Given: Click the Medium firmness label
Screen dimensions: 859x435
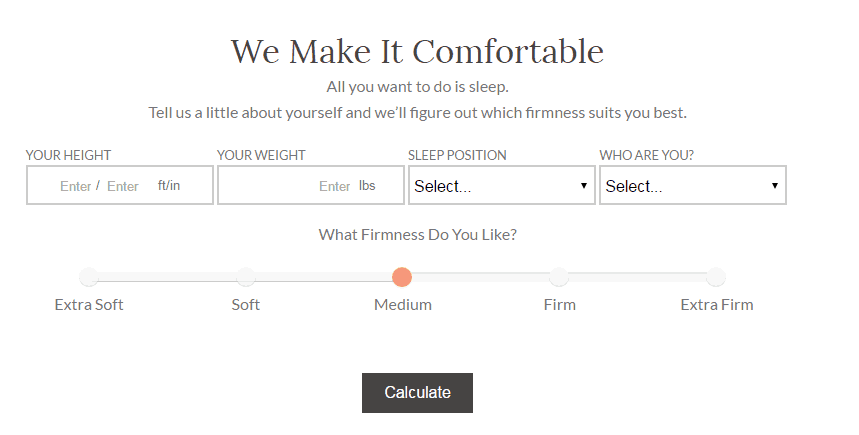Looking at the screenshot, I should click(403, 305).
